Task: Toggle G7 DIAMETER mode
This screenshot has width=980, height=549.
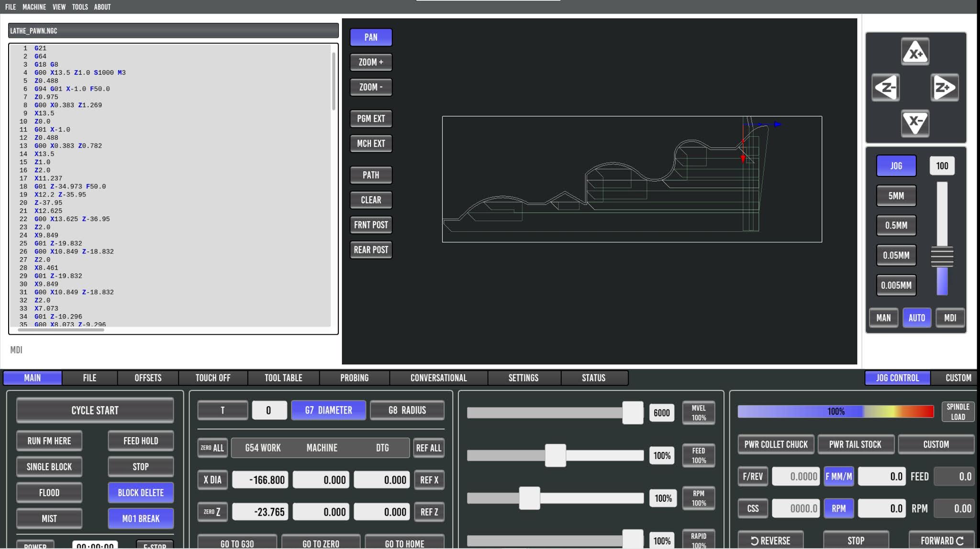Action: tap(328, 410)
